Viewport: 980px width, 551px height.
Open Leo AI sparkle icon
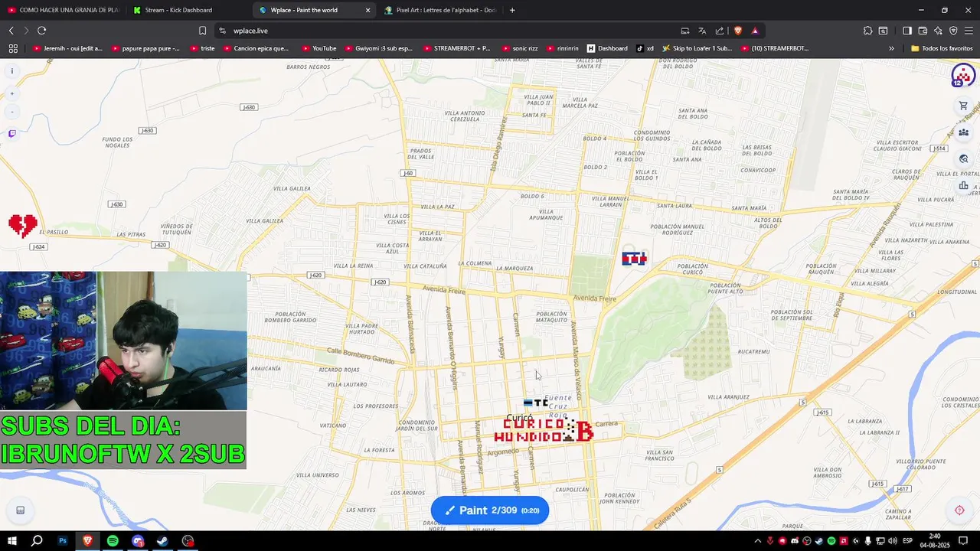(x=938, y=31)
